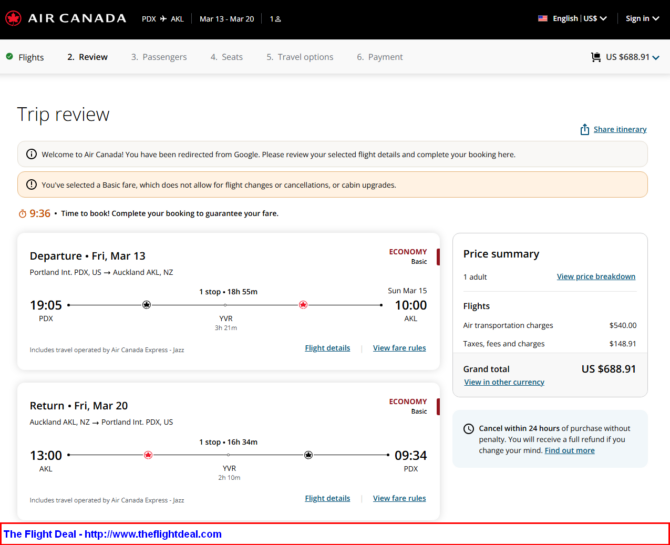Click View in other currency link
Viewport: 670px width, 545px height.
[x=504, y=382]
